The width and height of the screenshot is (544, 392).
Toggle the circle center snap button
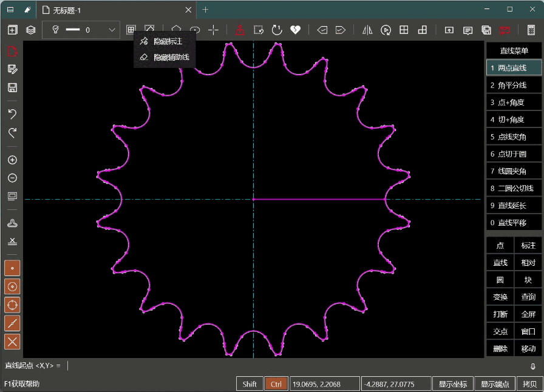(12, 286)
